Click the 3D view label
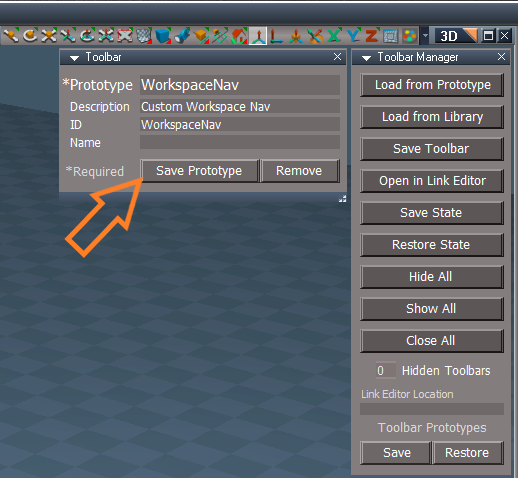 tap(449, 36)
